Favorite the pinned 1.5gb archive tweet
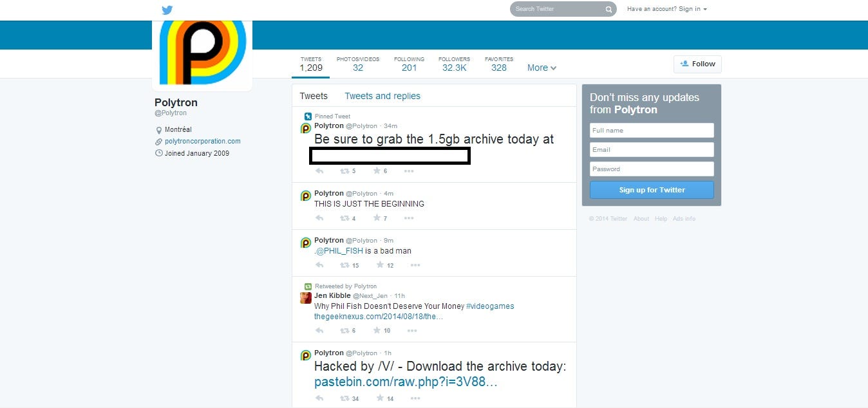The width and height of the screenshot is (868, 408). tap(377, 171)
